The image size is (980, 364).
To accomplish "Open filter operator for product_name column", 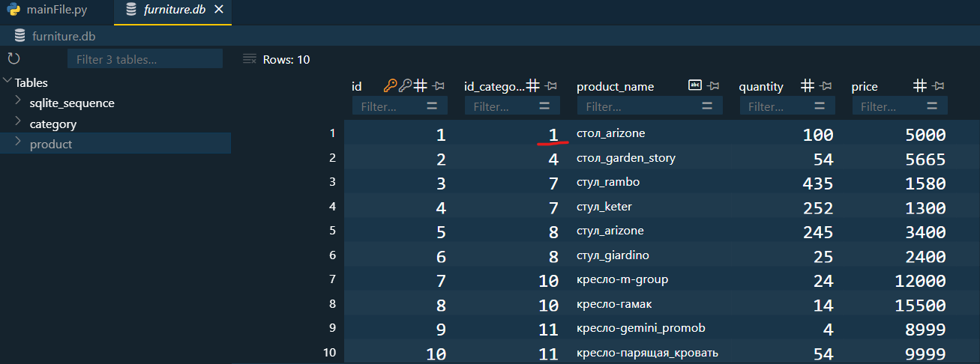I will point(707,106).
